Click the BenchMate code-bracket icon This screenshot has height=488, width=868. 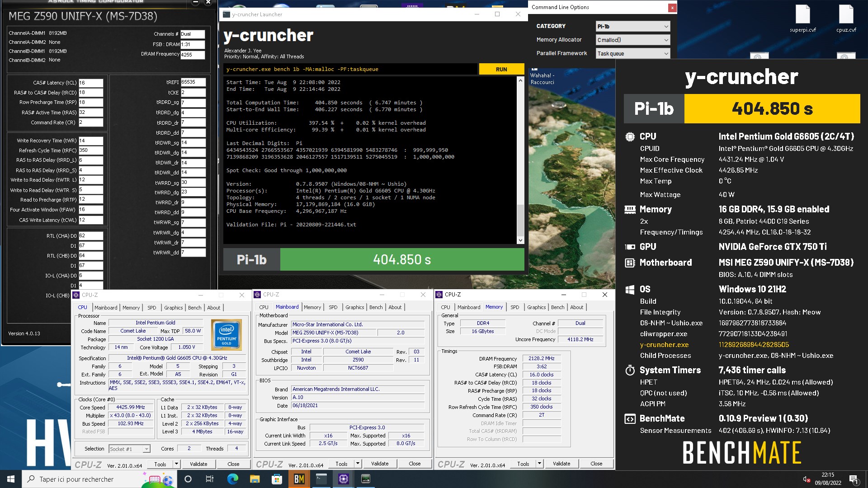pos(630,418)
